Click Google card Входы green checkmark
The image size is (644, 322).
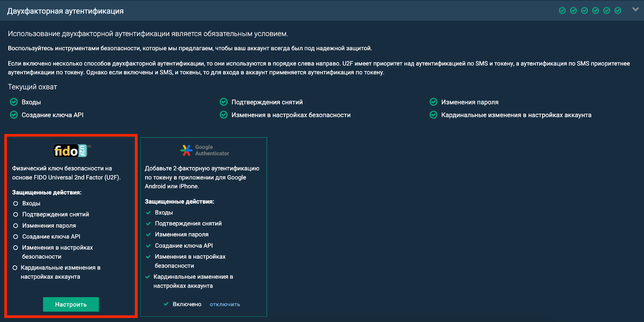tap(148, 212)
